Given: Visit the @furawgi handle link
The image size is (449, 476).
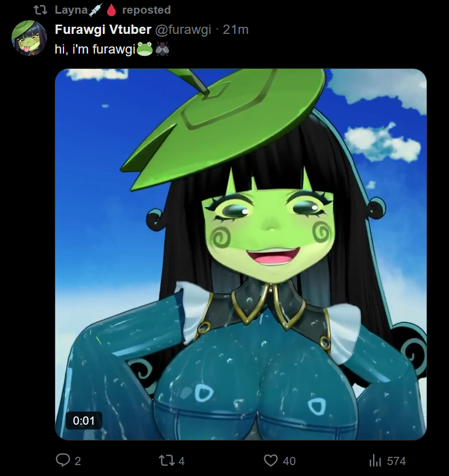Looking at the screenshot, I should pos(183,30).
